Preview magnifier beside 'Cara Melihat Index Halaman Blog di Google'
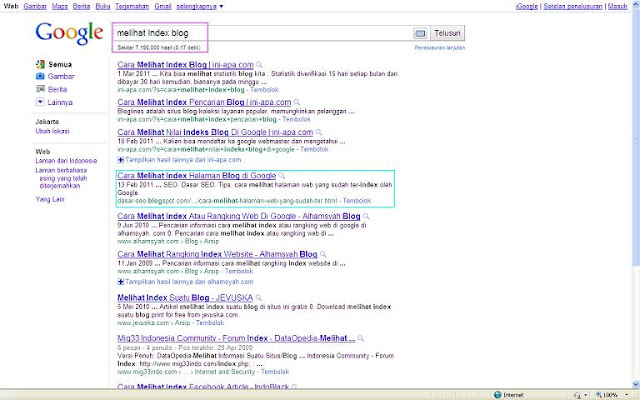 [282, 176]
